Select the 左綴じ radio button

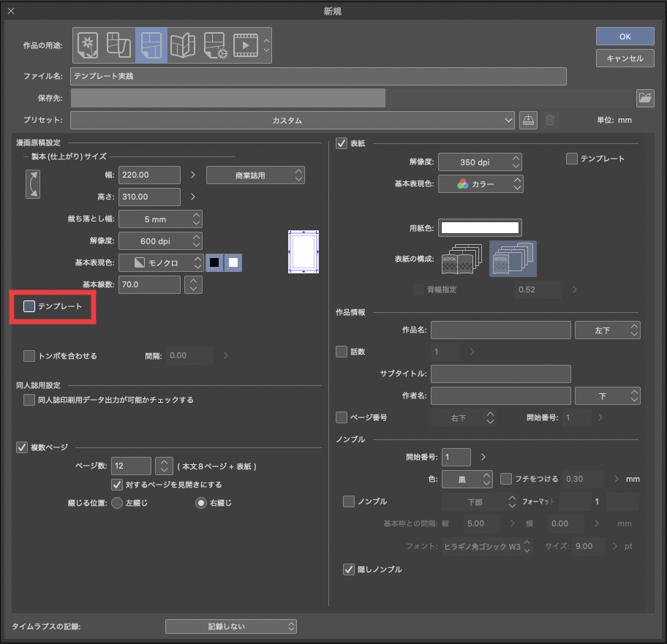click(117, 503)
